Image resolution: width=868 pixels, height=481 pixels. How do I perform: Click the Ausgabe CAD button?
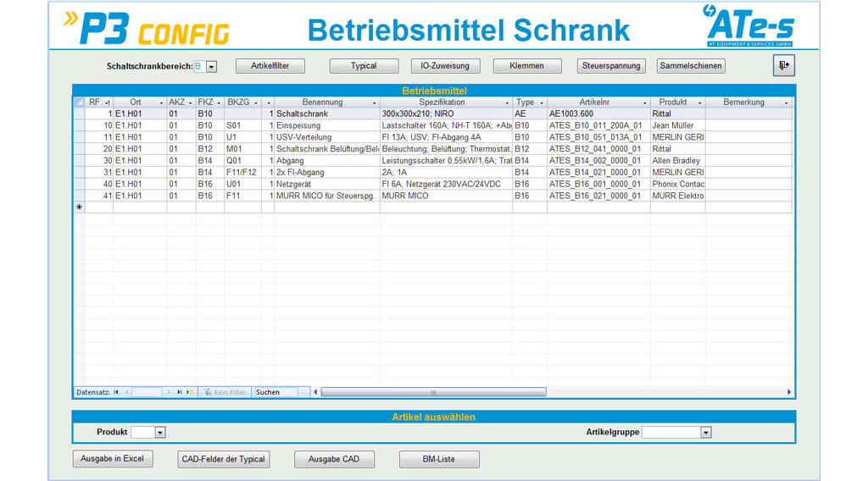tap(334, 460)
